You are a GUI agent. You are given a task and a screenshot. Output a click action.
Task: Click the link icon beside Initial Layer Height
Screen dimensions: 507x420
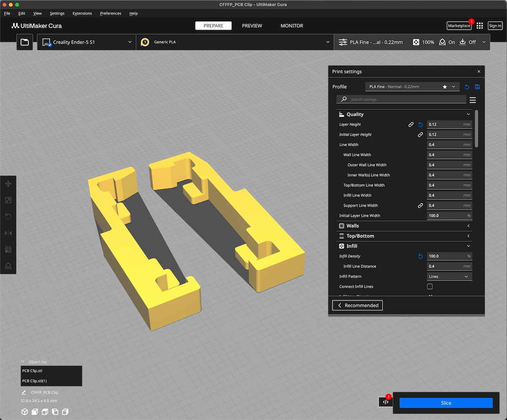point(420,135)
